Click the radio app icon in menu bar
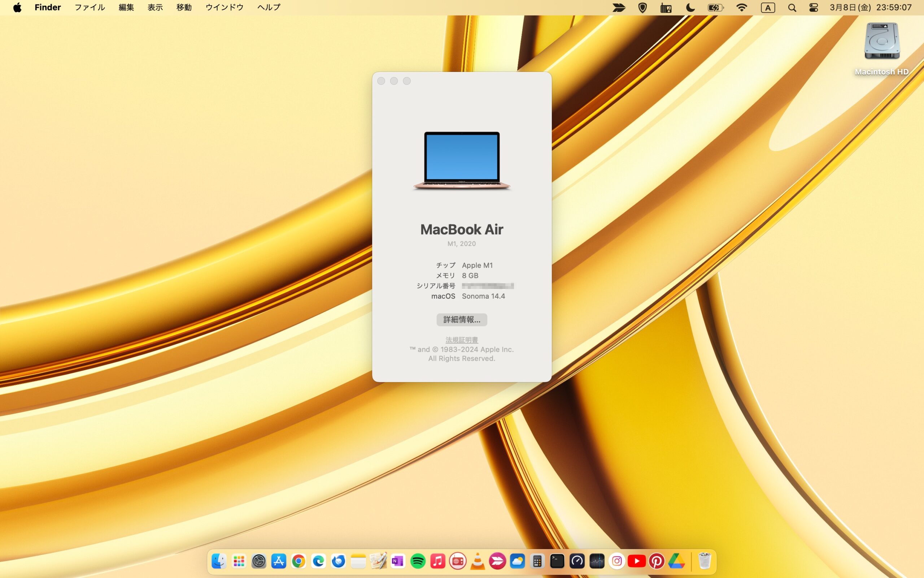This screenshot has width=924, height=578. pos(666,8)
